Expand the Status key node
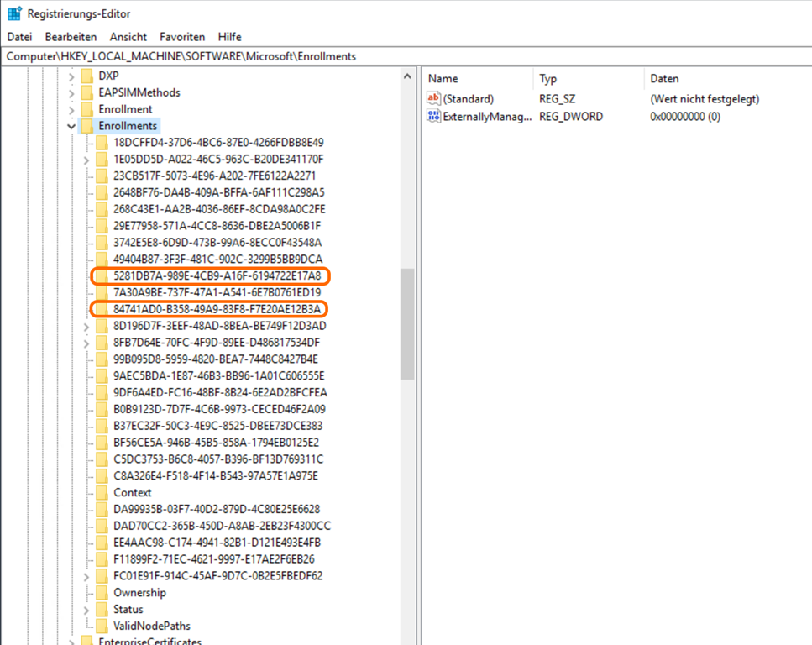812x645 pixels. [x=86, y=609]
